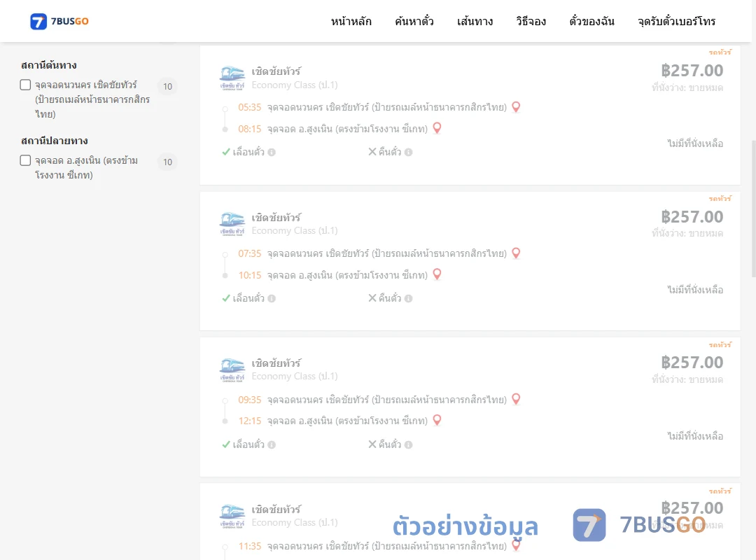Click the 05:35 departure time
The image size is (756, 560).
[x=249, y=107]
